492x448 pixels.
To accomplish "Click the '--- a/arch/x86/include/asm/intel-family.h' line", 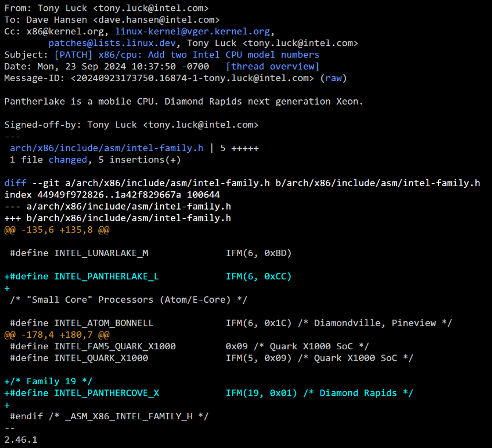I will pyautogui.click(x=118, y=206).
